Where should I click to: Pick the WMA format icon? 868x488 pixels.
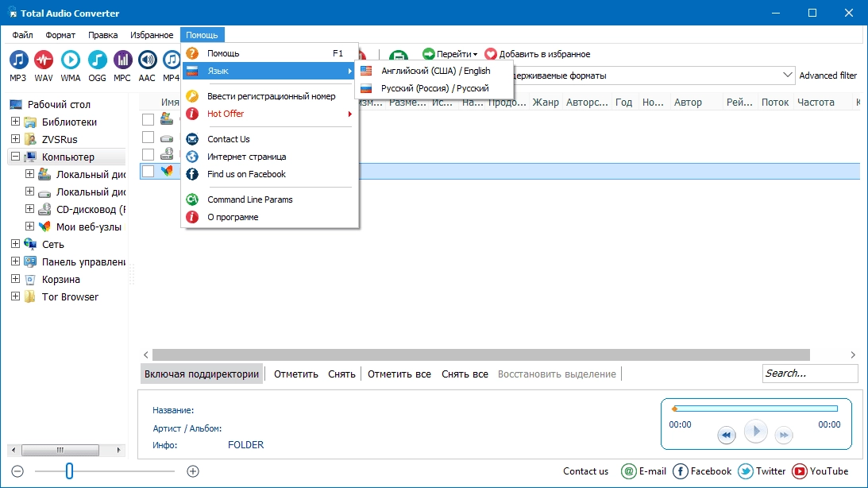tap(71, 65)
